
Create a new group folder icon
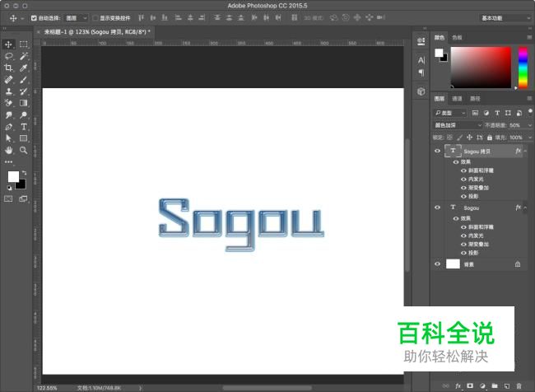coord(495,386)
